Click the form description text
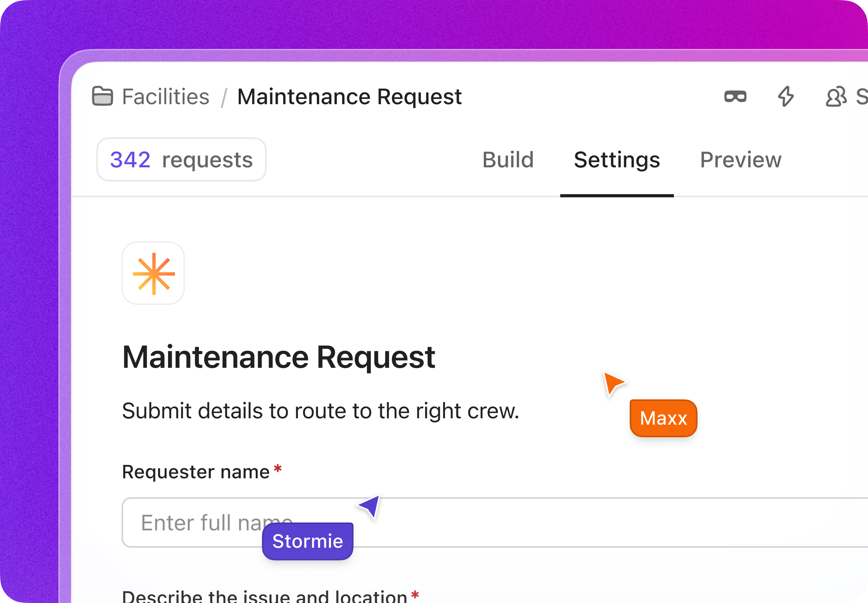868x603 pixels. pyautogui.click(x=320, y=411)
